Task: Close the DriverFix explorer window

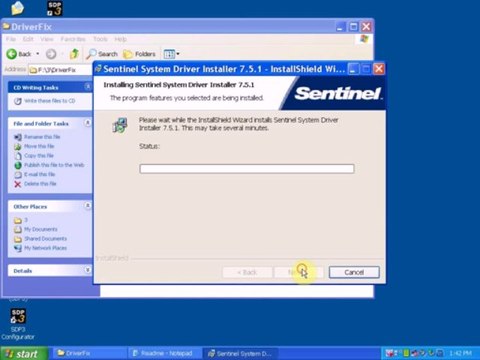Action: pos(366,27)
